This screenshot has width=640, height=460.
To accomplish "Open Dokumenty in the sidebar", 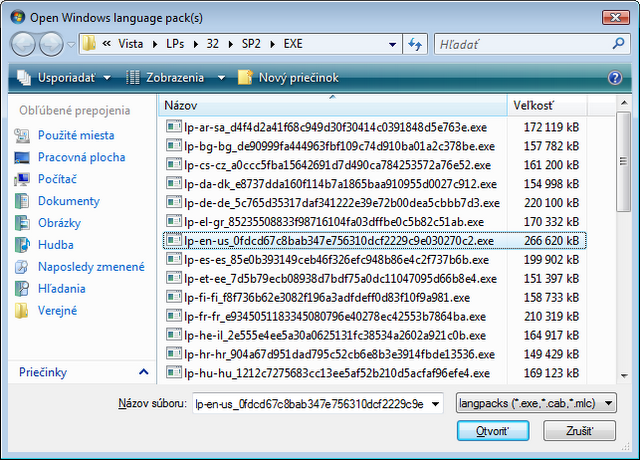I will pos(69,201).
